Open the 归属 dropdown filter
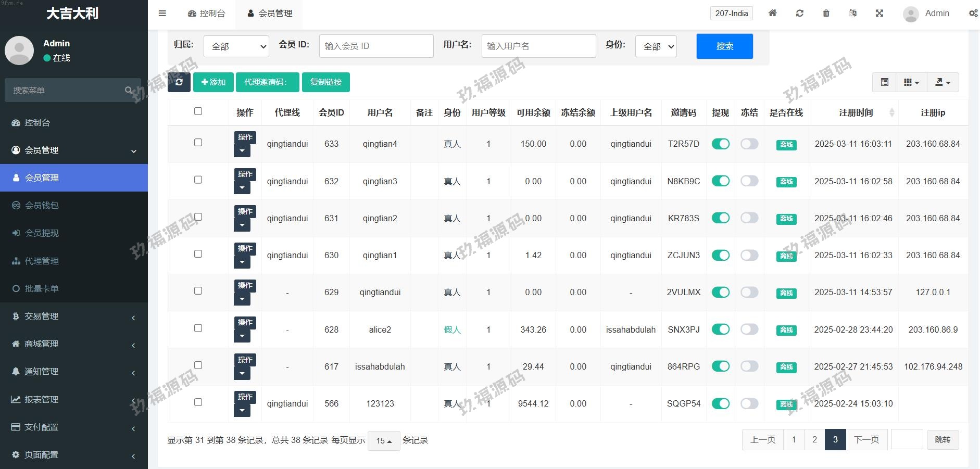This screenshot has height=469, width=980. point(236,46)
